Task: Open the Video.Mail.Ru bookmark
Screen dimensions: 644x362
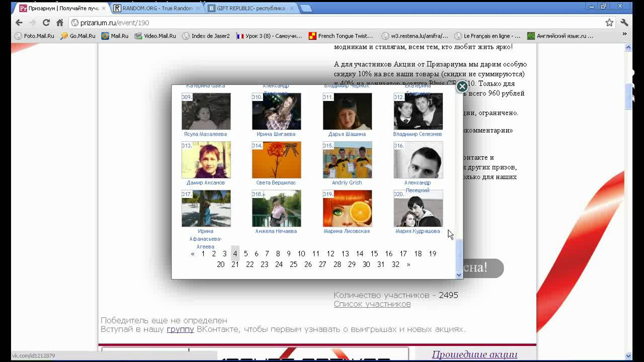Action: pyautogui.click(x=155, y=36)
